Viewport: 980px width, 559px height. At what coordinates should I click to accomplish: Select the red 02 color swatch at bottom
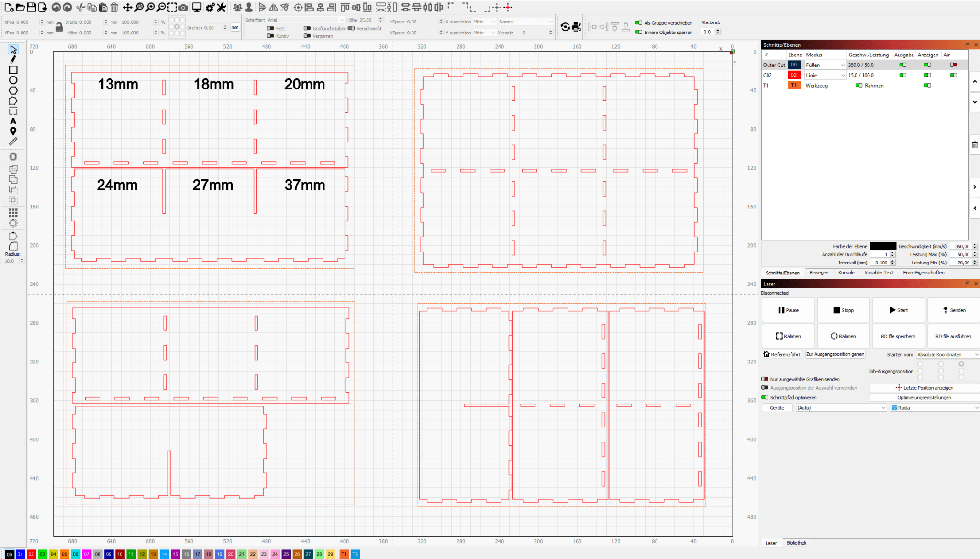coord(31,554)
